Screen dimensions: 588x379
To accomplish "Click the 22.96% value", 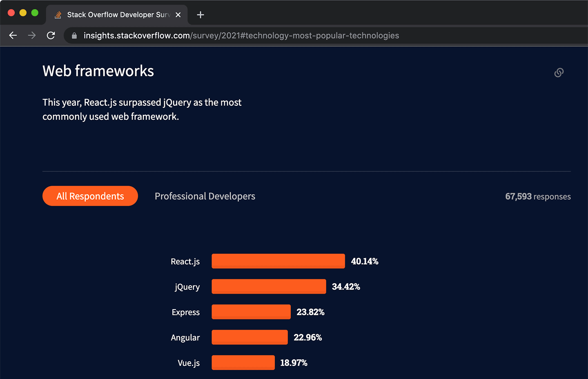I will (307, 337).
